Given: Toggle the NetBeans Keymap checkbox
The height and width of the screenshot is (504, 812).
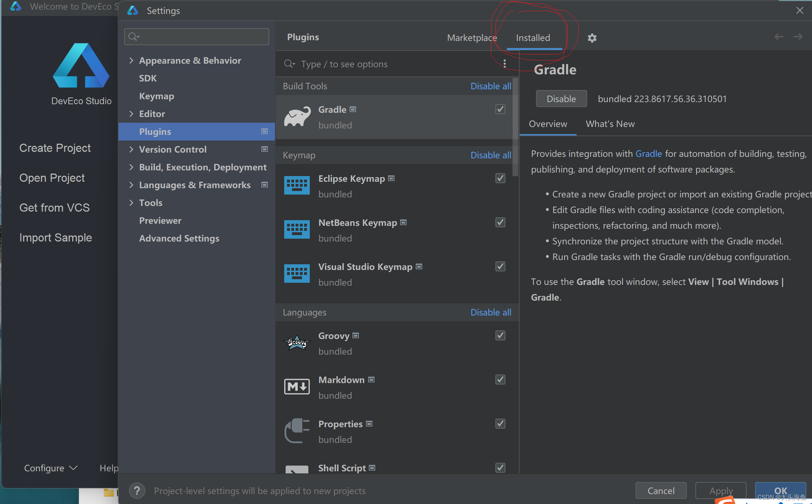Looking at the screenshot, I should [500, 222].
